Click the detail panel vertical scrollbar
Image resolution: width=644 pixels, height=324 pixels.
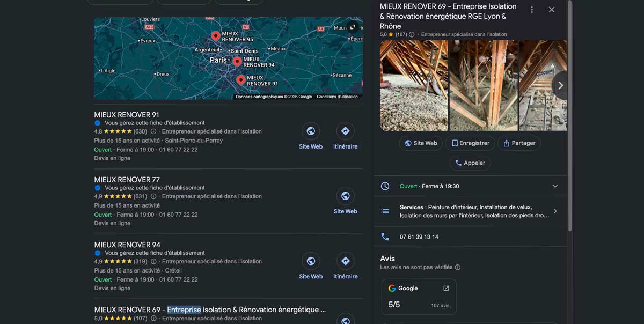(x=570, y=116)
